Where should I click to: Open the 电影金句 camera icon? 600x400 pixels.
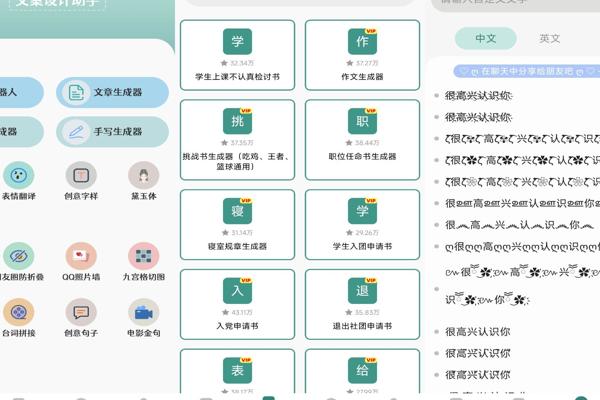(143, 312)
